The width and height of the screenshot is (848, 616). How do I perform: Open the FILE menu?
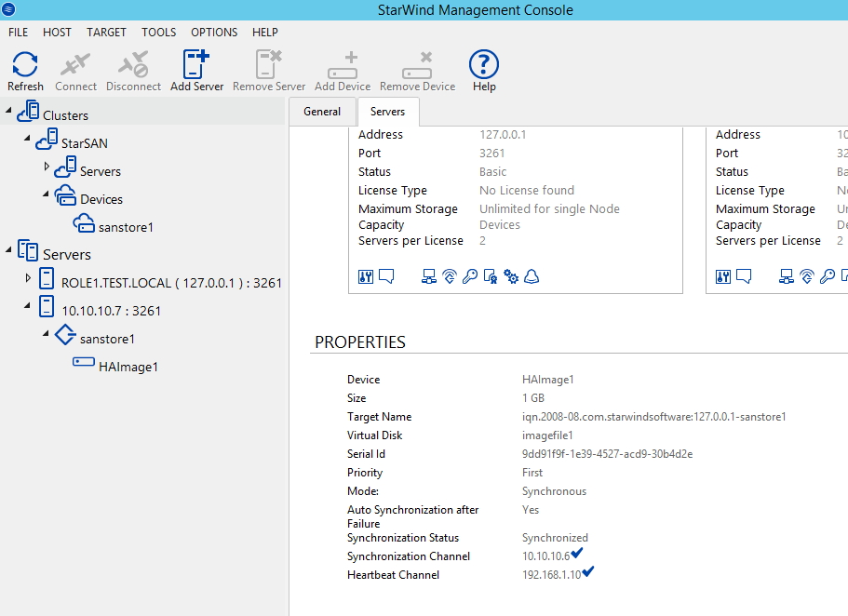coord(18,33)
